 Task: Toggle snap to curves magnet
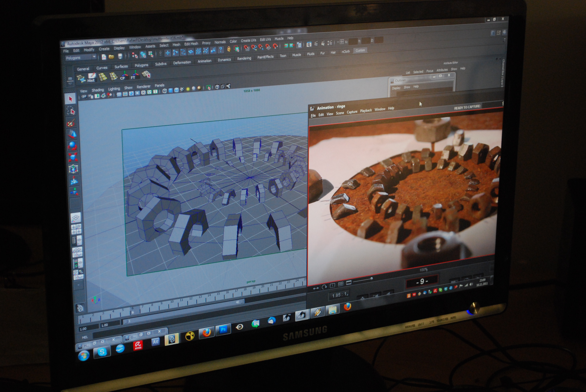coord(254,47)
